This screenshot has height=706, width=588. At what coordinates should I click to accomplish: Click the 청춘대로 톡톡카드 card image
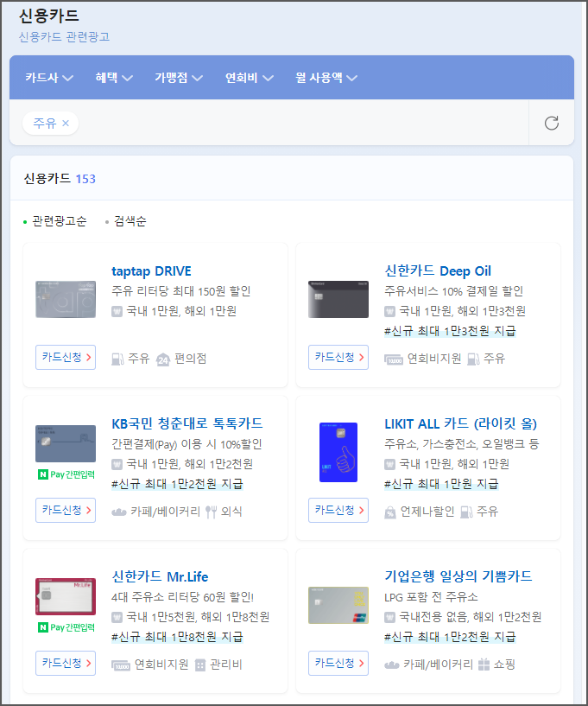(66, 443)
